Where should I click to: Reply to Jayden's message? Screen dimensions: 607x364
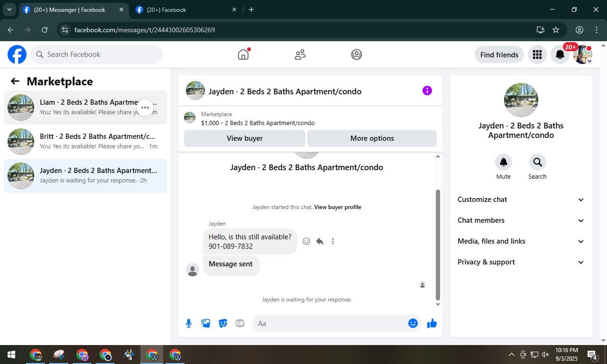click(x=320, y=241)
